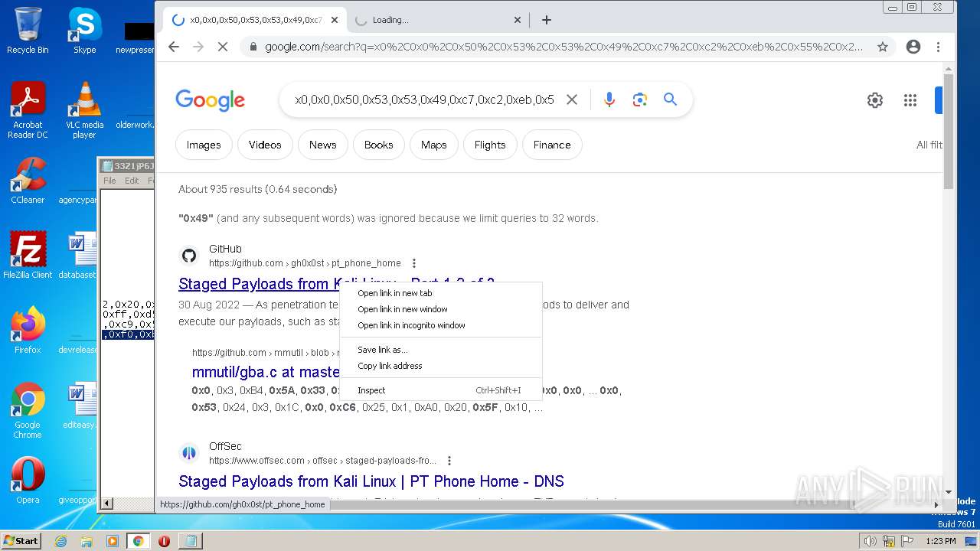This screenshot has height=551, width=980.
Task: Click the volume icon in tray
Action: (870, 541)
